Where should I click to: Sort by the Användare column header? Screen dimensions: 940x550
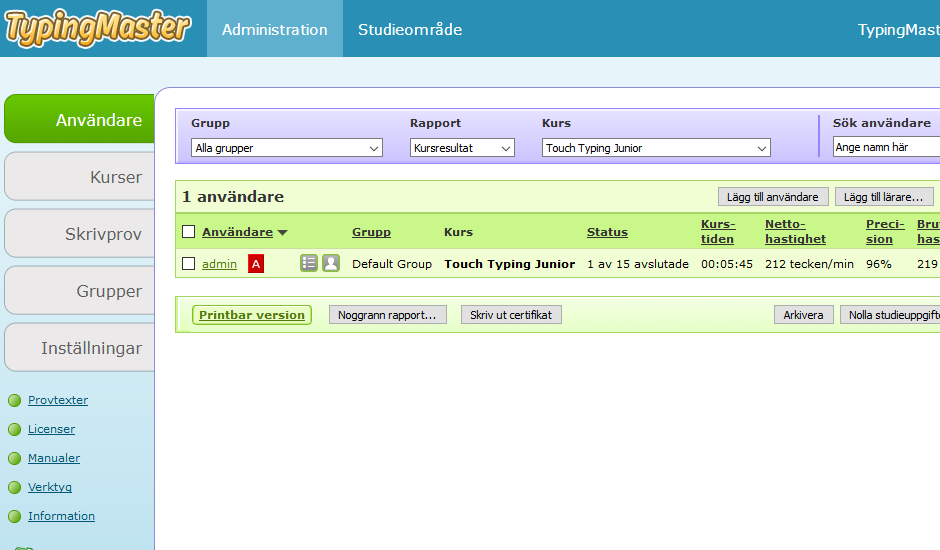point(237,232)
